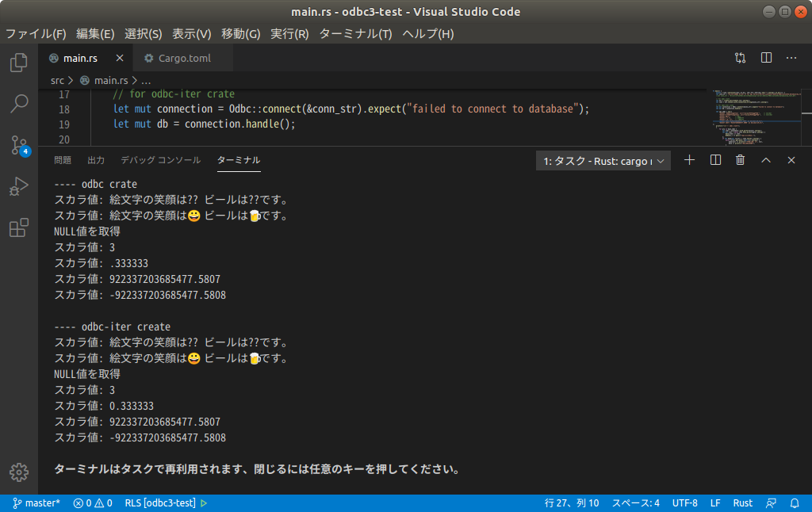Open the editor More Actions ellipsis
Screen dimensions: 812x512
coord(791,58)
